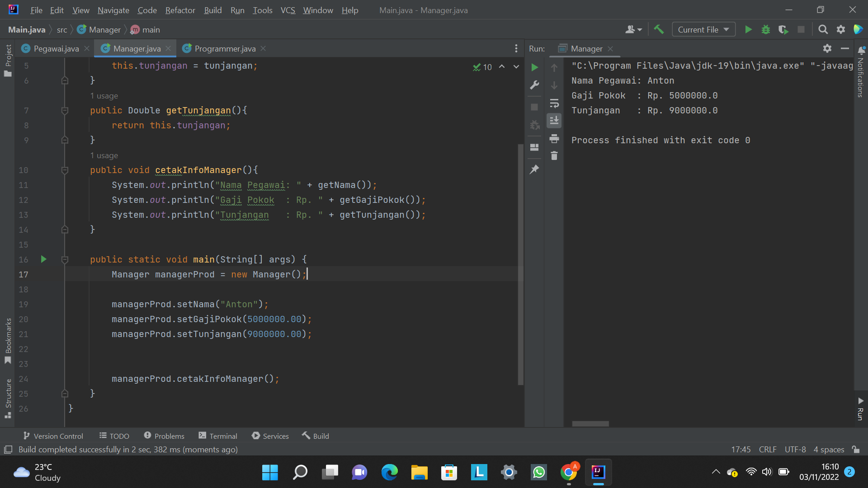868x488 pixels.
Task: Collapse the cetakInfoManager method via gutter arrow
Action: coord(65,170)
